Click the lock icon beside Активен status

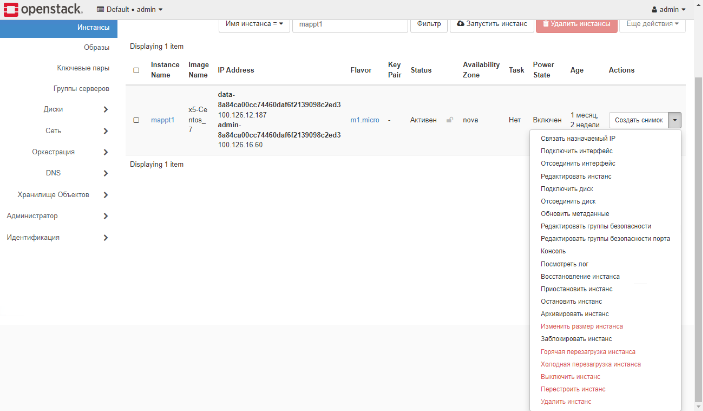pos(450,119)
